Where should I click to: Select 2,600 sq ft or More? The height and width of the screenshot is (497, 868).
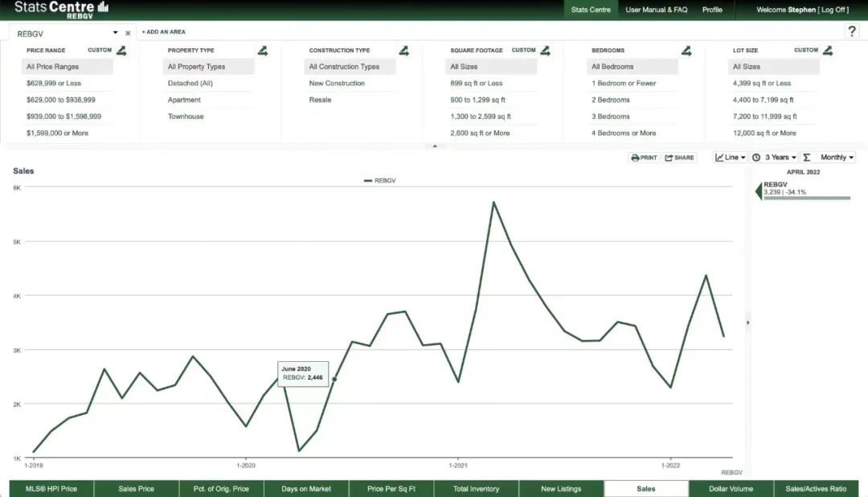pyautogui.click(x=480, y=133)
